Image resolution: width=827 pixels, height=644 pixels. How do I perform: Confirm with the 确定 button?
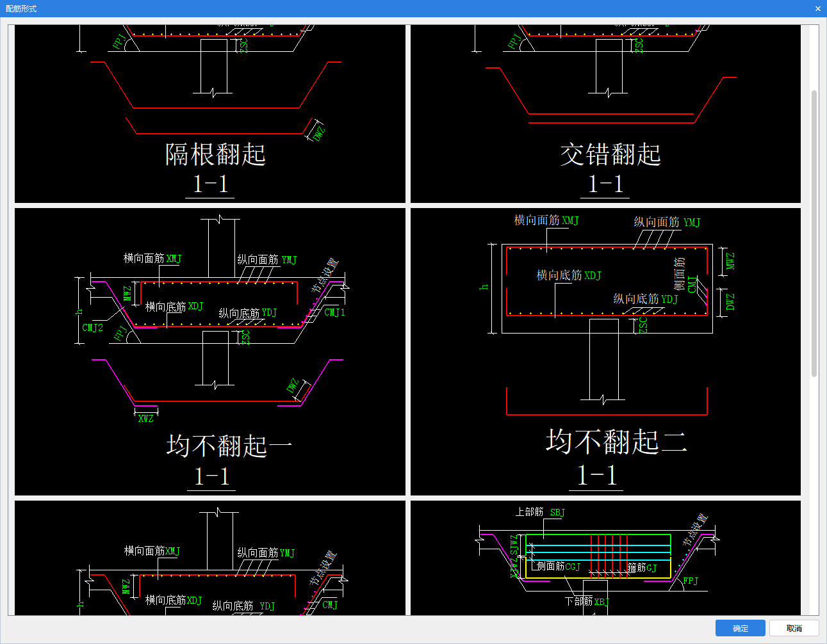pyautogui.click(x=741, y=629)
